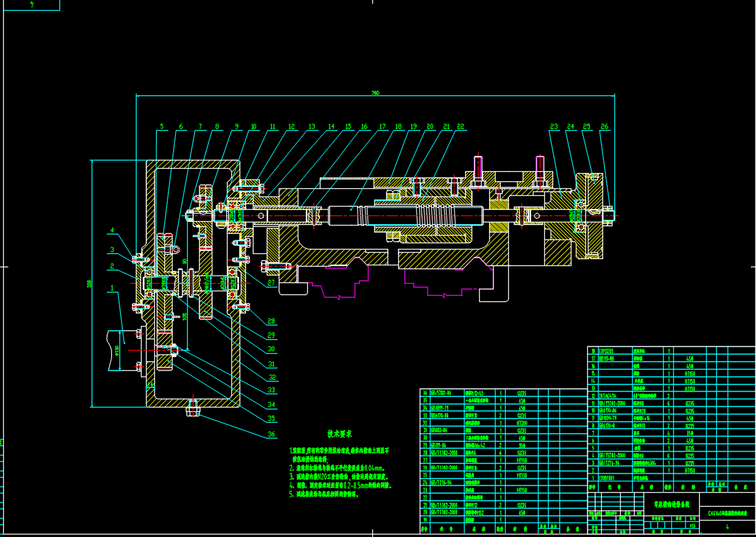The width and height of the screenshot is (756, 537).
Task: Select part callout number 16
Action: [363, 127]
